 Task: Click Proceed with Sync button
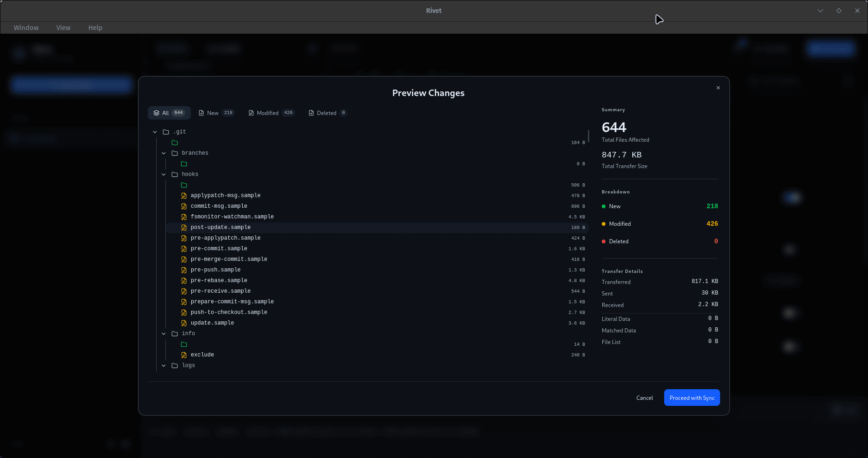tap(692, 398)
